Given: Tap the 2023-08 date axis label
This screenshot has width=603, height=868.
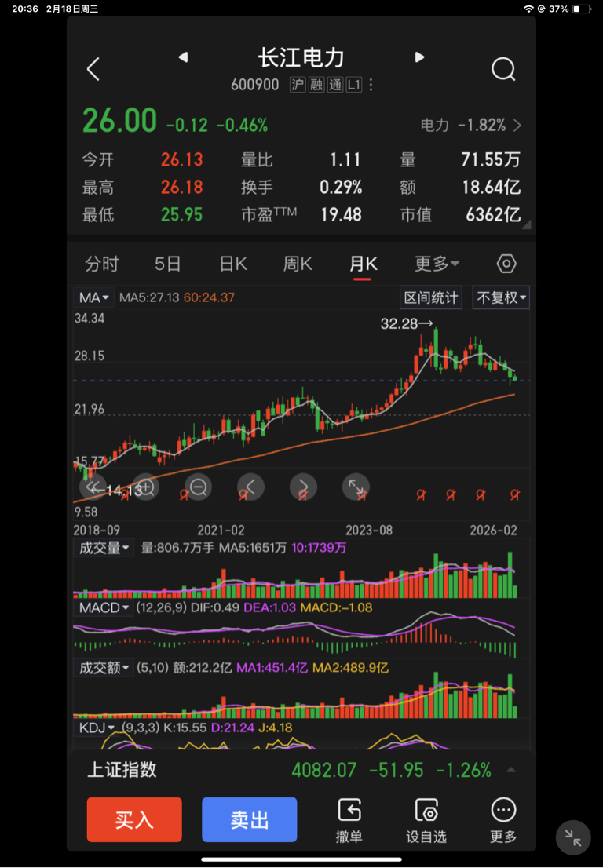Looking at the screenshot, I should (x=369, y=531).
